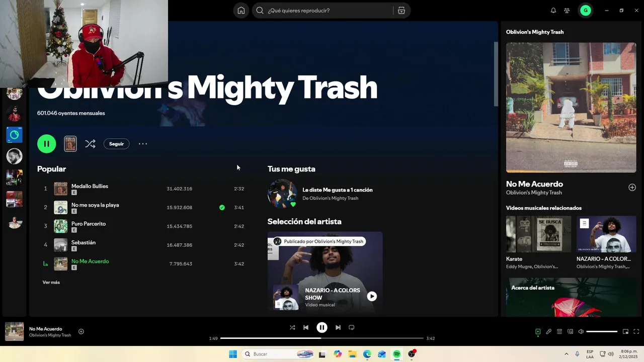Screen dimensions: 644x362
Task: Skip to previous track
Action: click(306, 327)
